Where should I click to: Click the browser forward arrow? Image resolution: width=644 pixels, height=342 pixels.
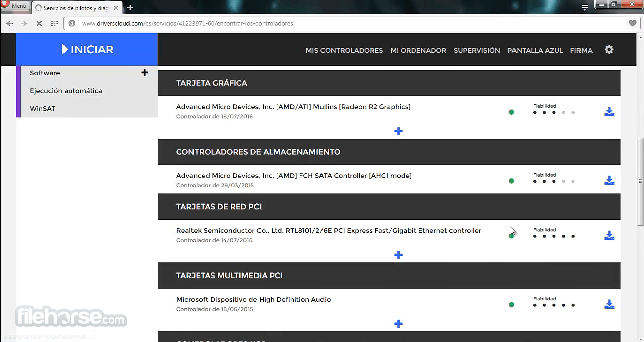(24, 23)
